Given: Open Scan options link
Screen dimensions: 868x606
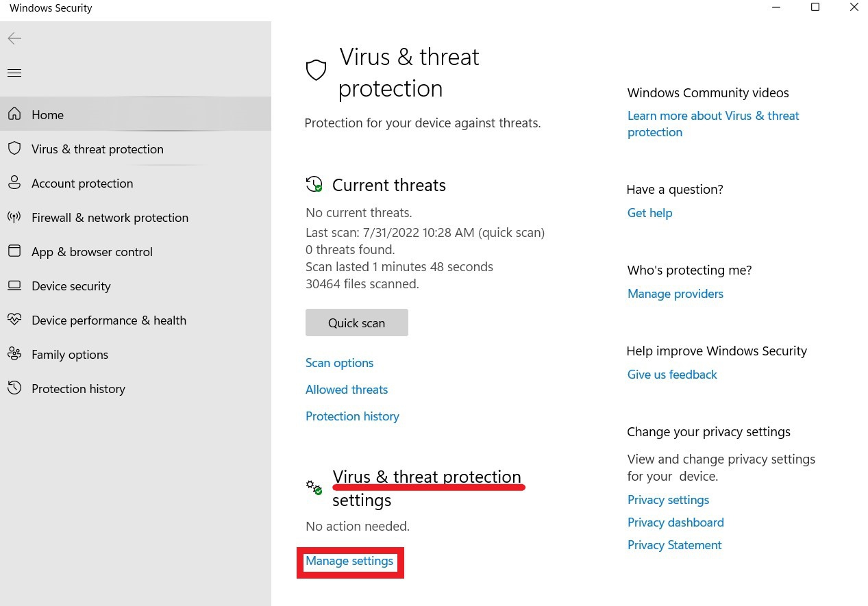Looking at the screenshot, I should coord(339,363).
